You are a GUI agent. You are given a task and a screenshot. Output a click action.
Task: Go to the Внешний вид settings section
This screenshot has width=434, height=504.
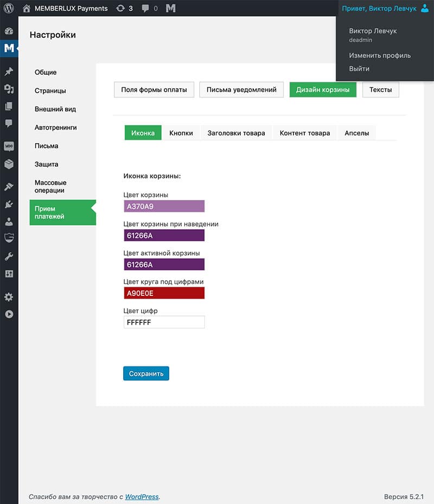55,109
